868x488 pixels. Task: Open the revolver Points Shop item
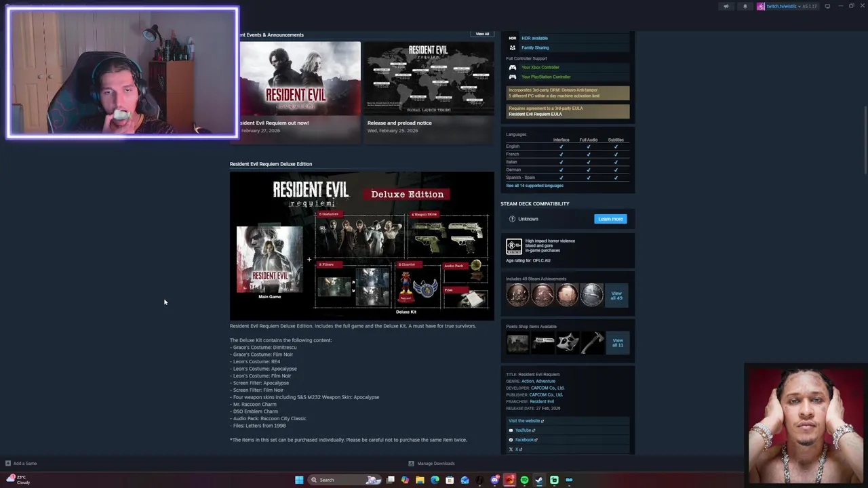click(542, 343)
